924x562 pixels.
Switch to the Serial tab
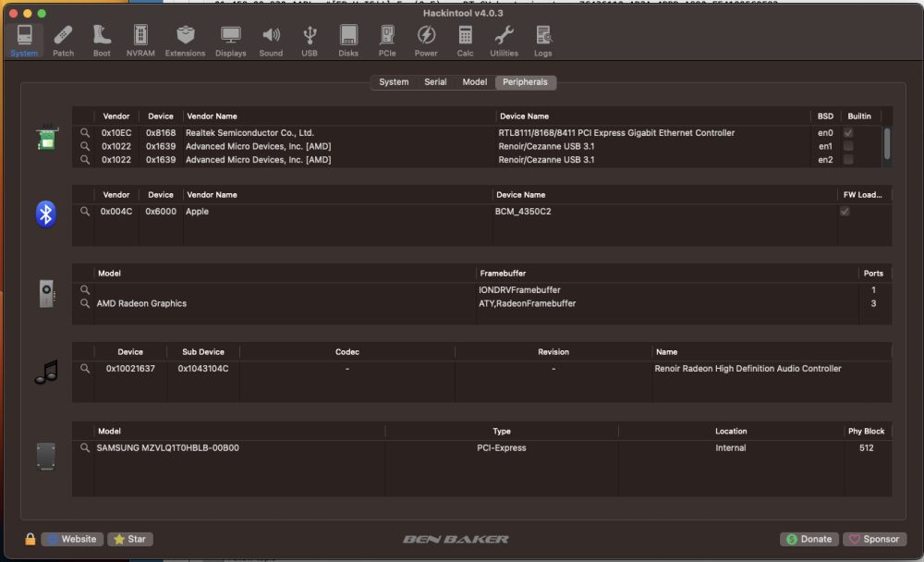[x=435, y=82]
